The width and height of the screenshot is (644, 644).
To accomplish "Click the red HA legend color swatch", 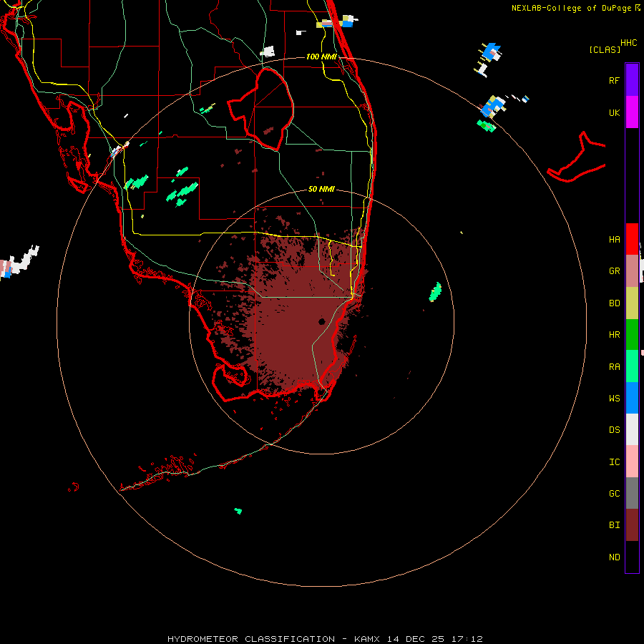I will click(x=632, y=239).
